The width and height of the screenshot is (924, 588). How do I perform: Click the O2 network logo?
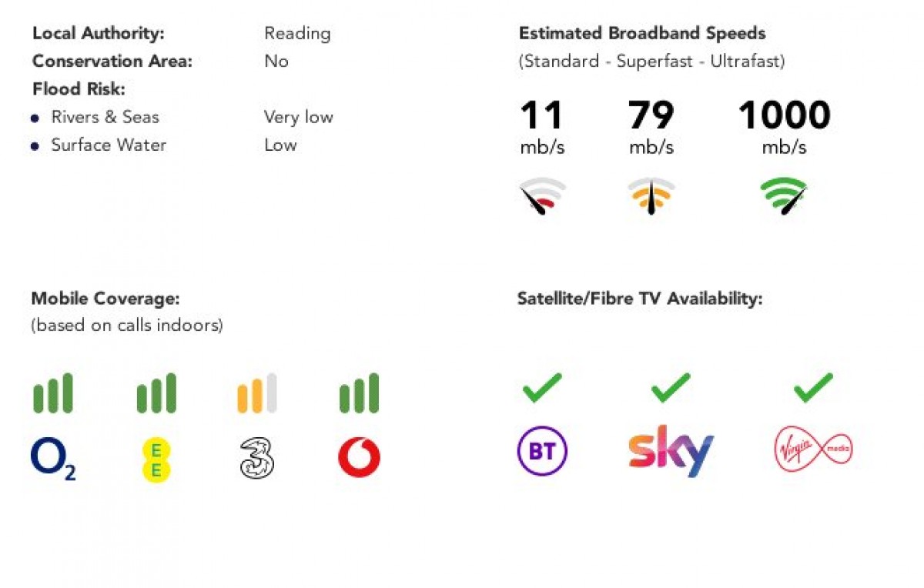(53, 459)
